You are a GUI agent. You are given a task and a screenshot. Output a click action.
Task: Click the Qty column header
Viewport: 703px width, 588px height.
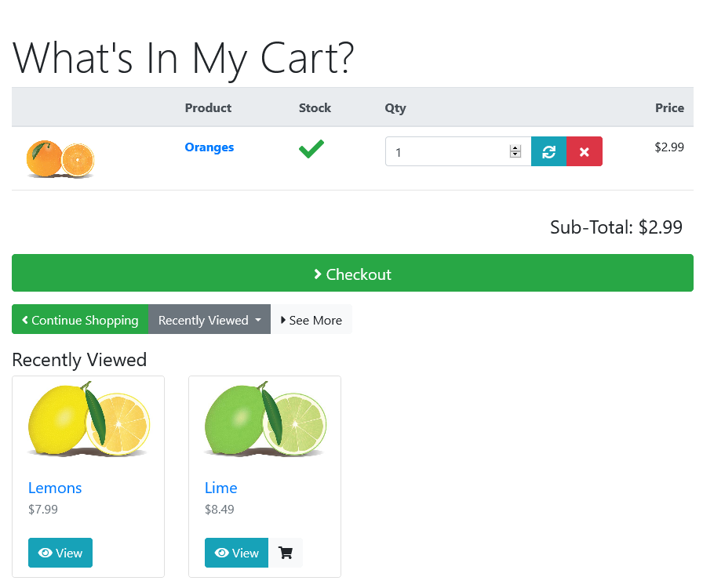click(x=395, y=108)
